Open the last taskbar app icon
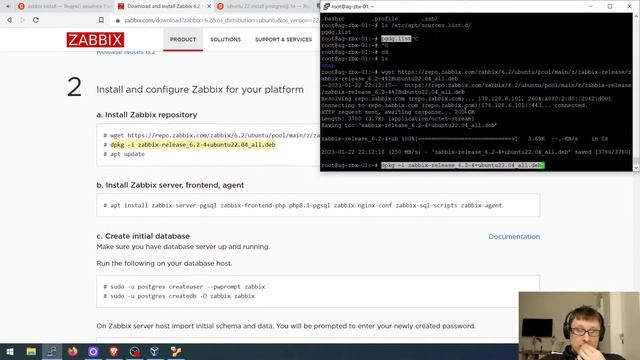Screen dimensions: 640x360 tap(176, 351)
